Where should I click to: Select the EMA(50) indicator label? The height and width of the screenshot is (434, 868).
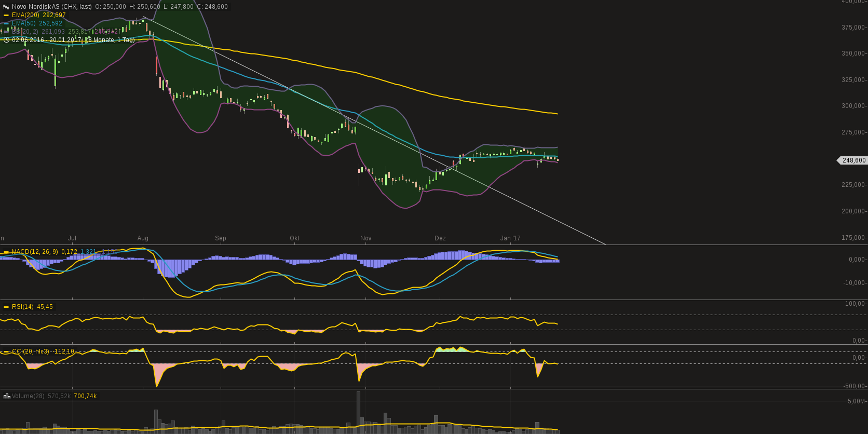click(23, 24)
